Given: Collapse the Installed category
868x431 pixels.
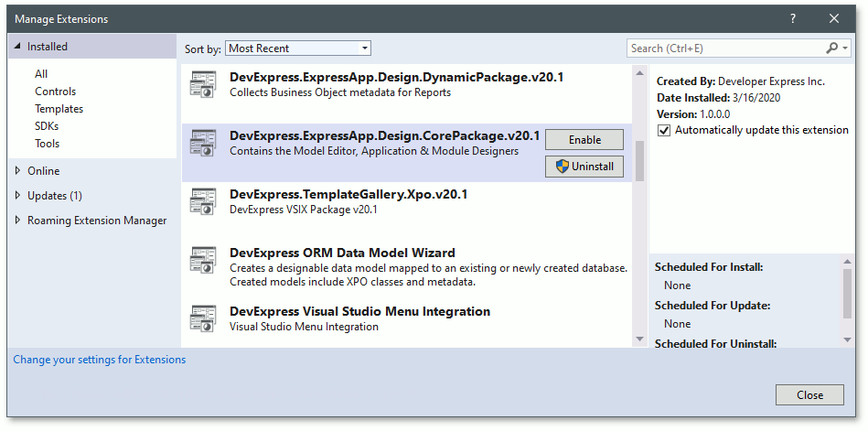Looking at the screenshot, I should pyautogui.click(x=18, y=47).
